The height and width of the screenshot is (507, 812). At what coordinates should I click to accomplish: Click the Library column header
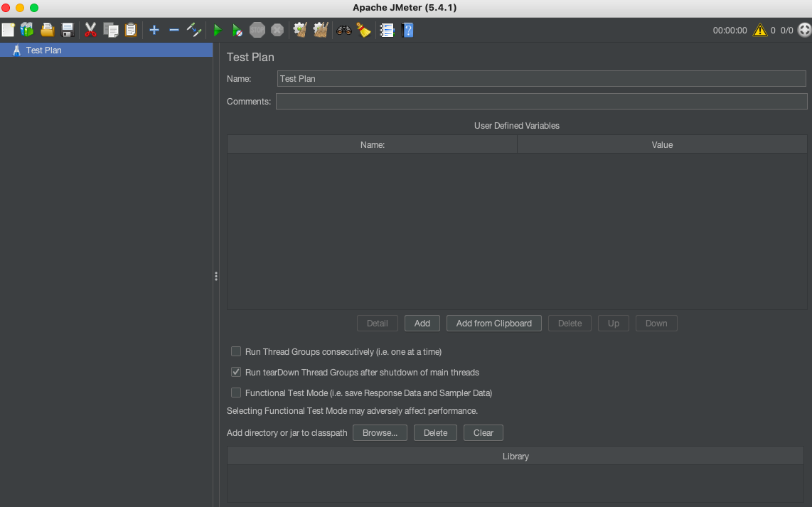point(515,457)
